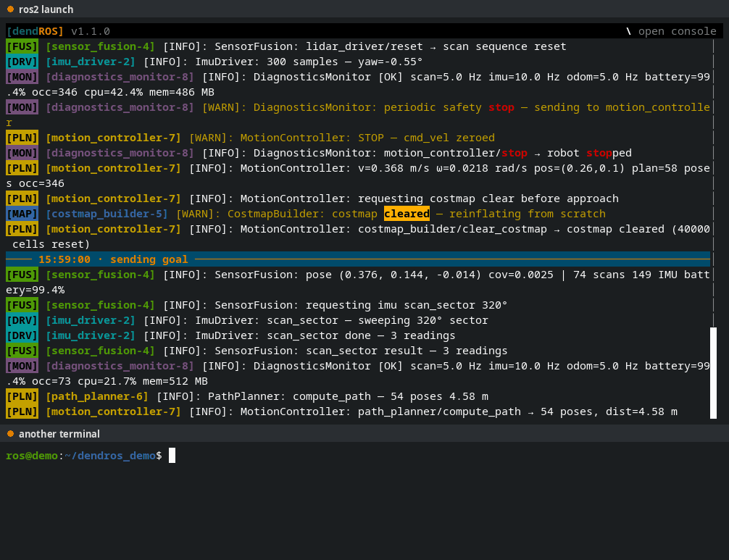Click the [costmap_builder-5] node name

[x=107, y=214]
